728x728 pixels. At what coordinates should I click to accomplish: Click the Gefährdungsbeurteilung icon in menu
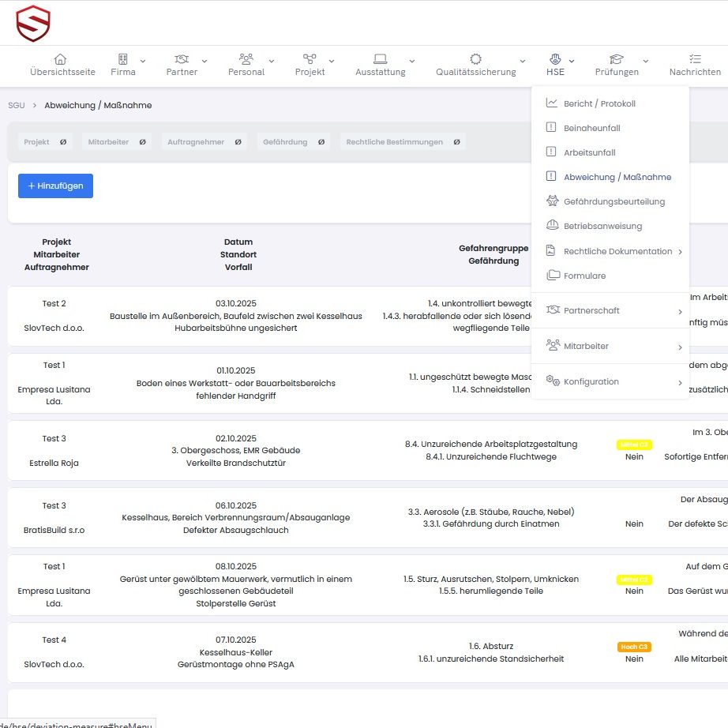coord(552,201)
